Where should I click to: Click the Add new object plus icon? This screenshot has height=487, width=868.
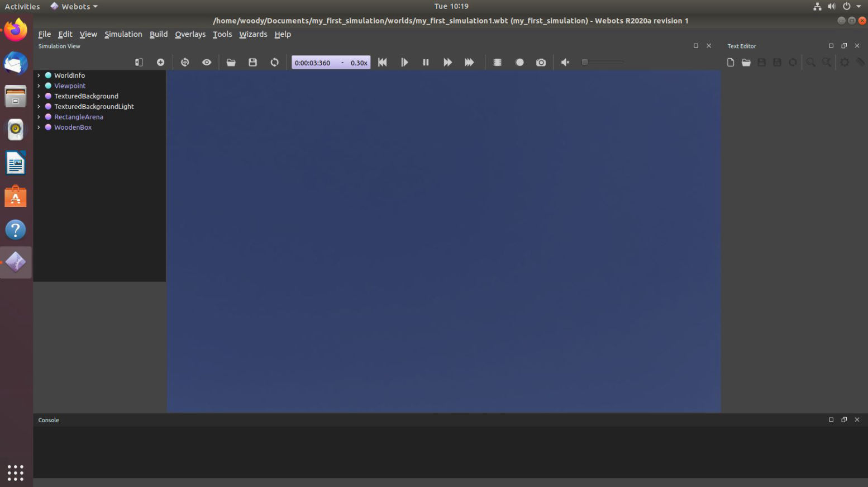pos(160,62)
